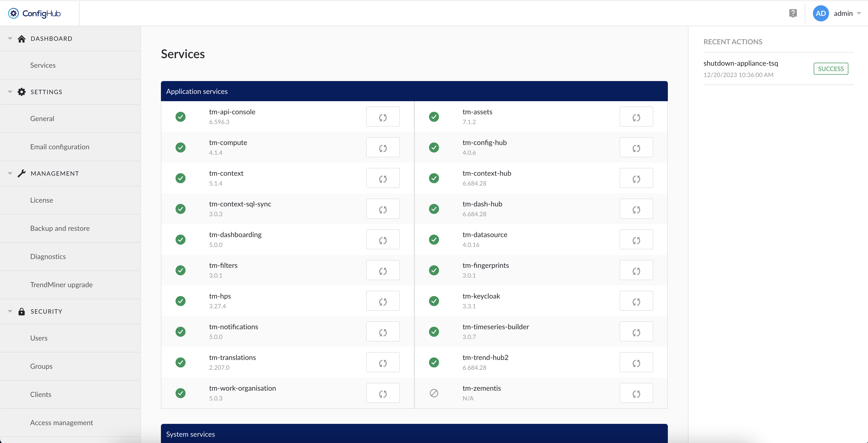Screen dimensions: 868x443
Task: Open the help question-mark icon
Action: (793, 14)
